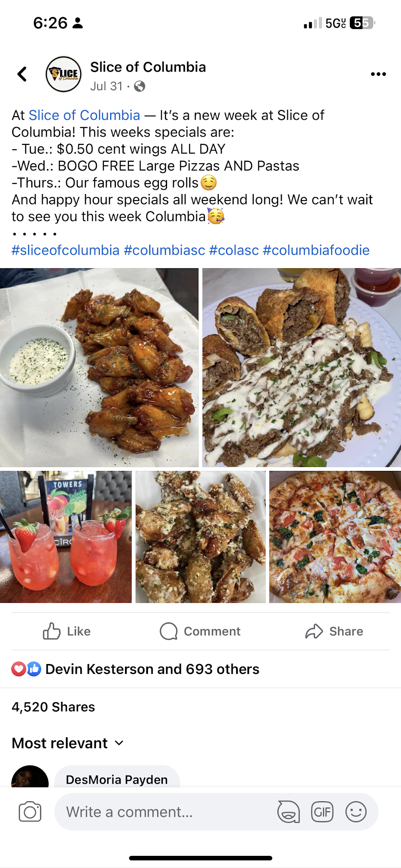
Task: Tap the Comment button
Action: (200, 631)
